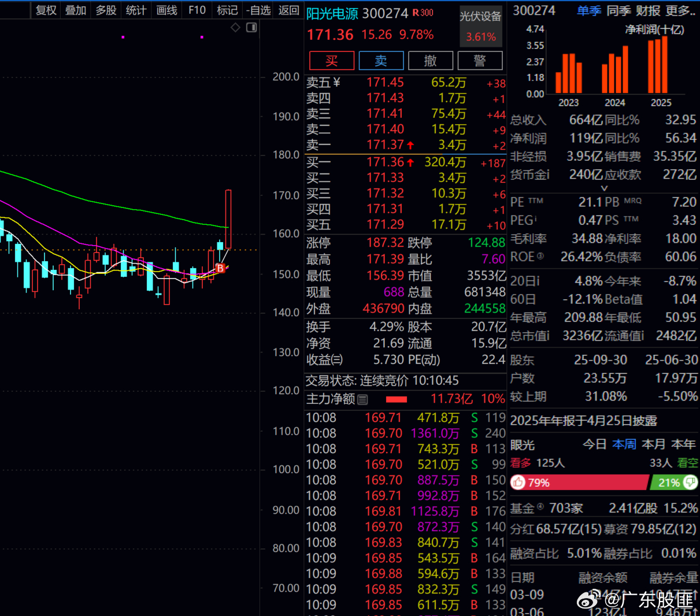Select 今日 in 眼光 poll
This screenshot has width=700, height=616.
click(x=595, y=444)
